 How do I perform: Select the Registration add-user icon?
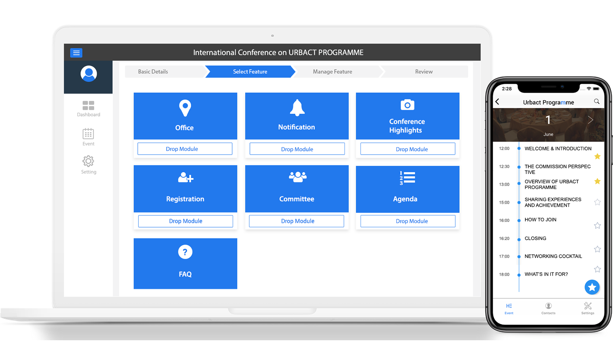[186, 177]
